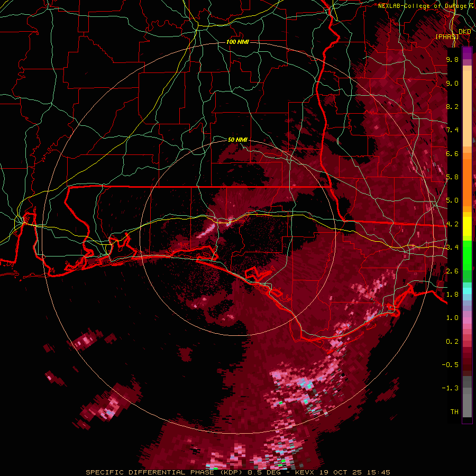Click the 100 NMI range ring label
476x476 pixels.
237,42
